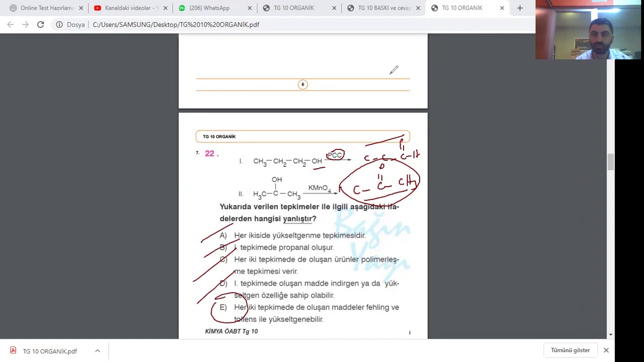Screen dimensions: 644x362
Task: Click the YouTube favicon on Kanaldaki videolar tab
Action: (98, 8)
